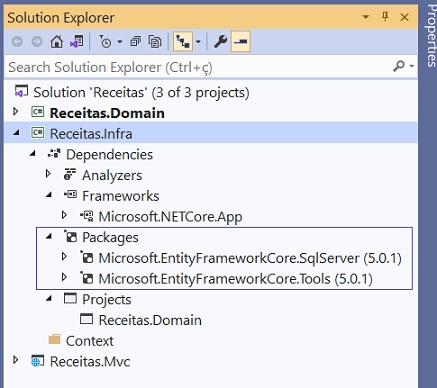Expand the Receitas.Domain project node
The image size is (437, 388).
(x=15, y=112)
